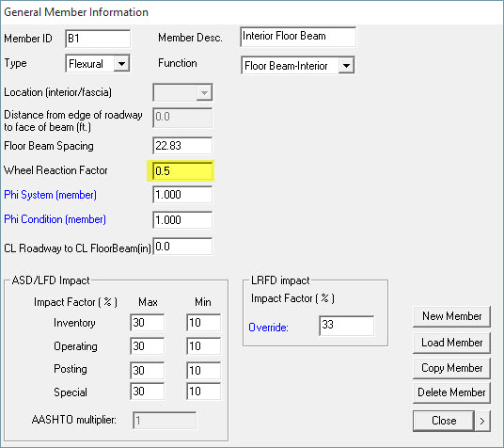Click the Copy Member button

coord(451,368)
